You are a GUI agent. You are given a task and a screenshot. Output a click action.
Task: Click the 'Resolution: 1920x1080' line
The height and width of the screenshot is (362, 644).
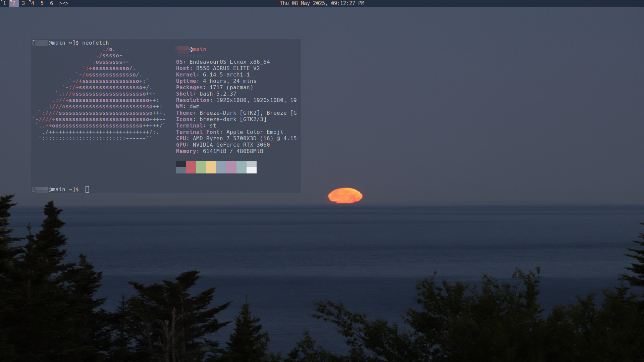[236, 100]
